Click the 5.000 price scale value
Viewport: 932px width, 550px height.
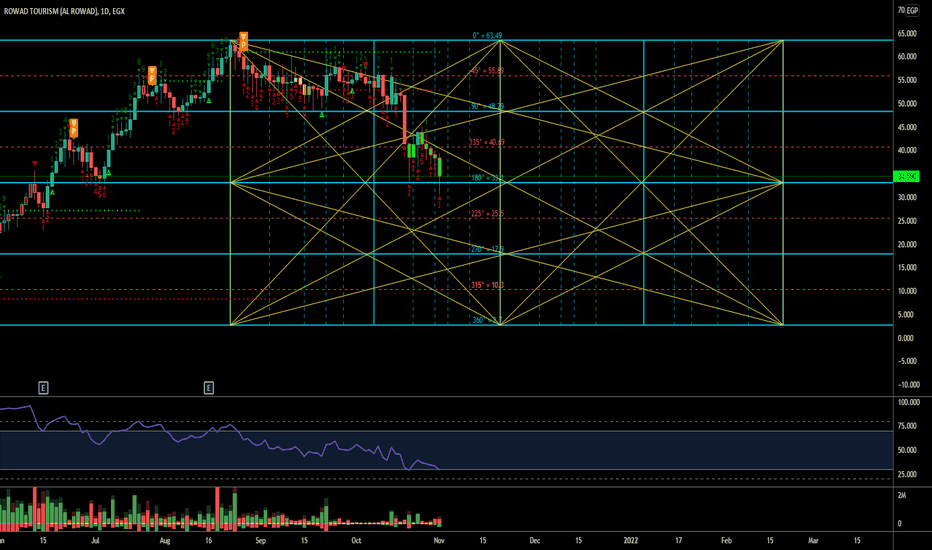pos(906,315)
